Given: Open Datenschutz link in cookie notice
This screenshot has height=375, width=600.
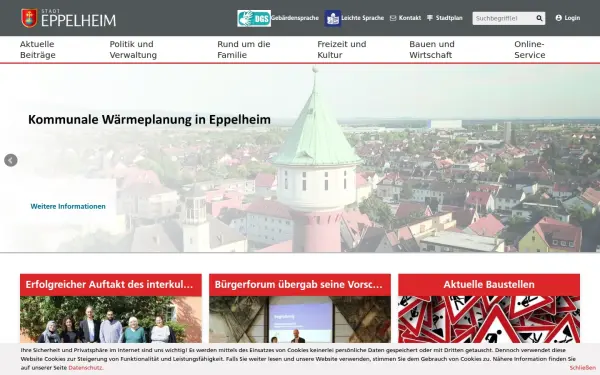Looking at the screenshot, I should 86,368.
